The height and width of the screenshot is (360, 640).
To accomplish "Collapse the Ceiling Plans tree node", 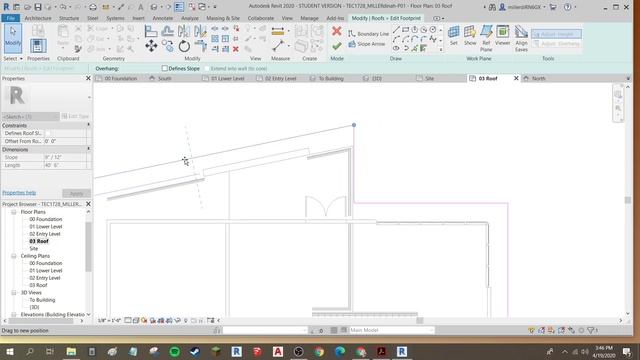I will tap(13, 256).
